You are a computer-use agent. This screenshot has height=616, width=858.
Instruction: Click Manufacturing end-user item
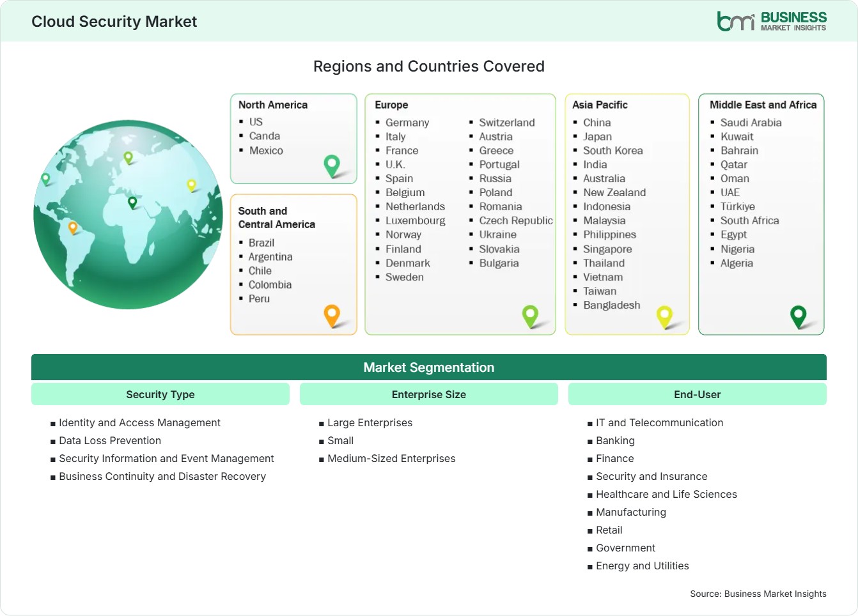(x=631, y=512)
